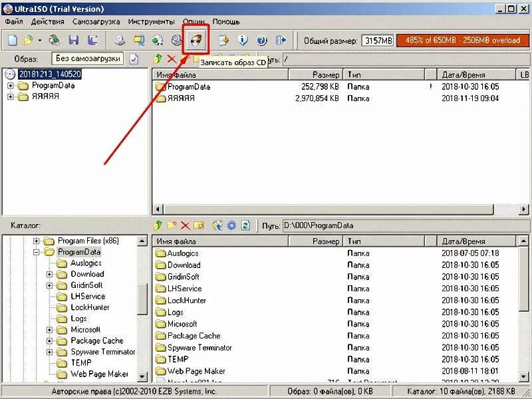This screenshot has height=399, width=532.
Task: Open the dropdown arrow beside Open icon
Action: (40, 41)
